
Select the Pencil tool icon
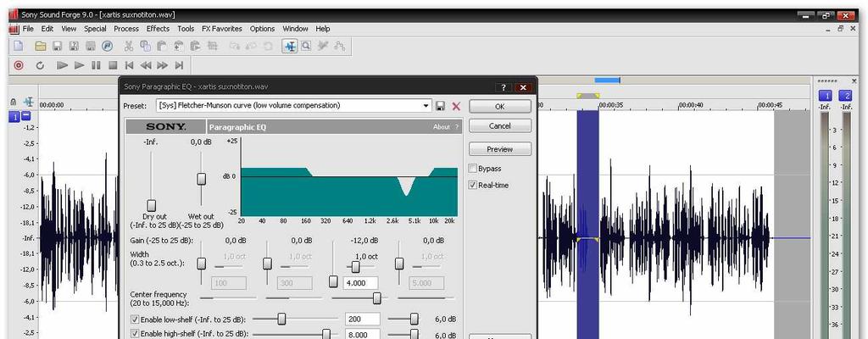323,46
